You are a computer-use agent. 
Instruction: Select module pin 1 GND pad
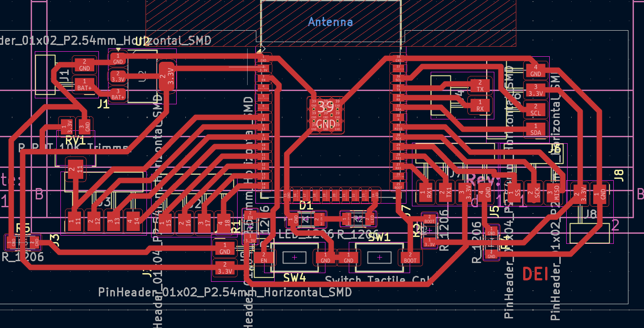click(264, 59)
